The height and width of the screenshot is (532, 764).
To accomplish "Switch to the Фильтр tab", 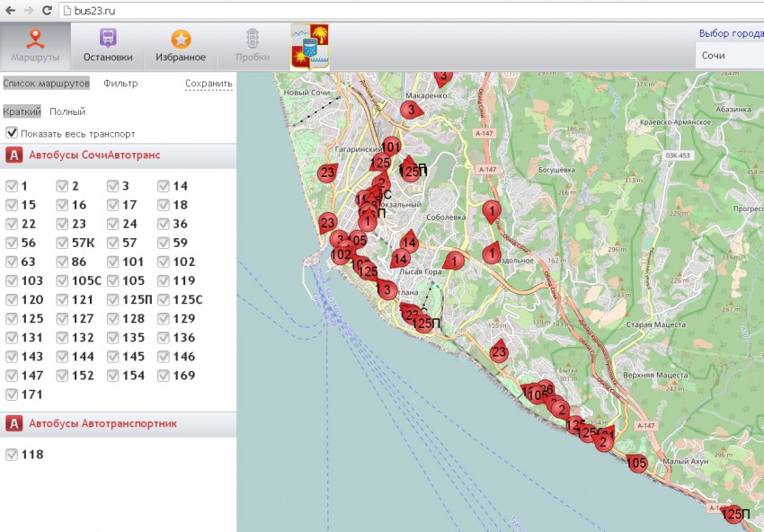I will pos(120,84).
